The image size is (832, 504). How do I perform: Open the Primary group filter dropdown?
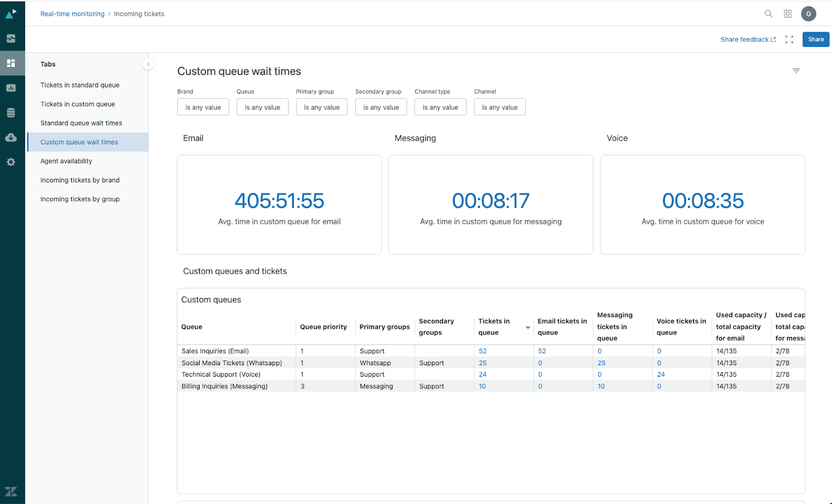[x=321, y=108]
